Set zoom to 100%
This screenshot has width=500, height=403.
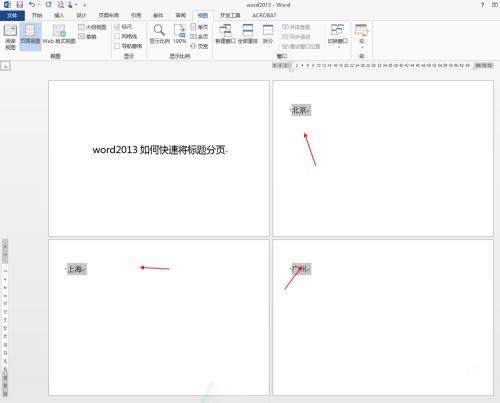[x=180, y=34]
